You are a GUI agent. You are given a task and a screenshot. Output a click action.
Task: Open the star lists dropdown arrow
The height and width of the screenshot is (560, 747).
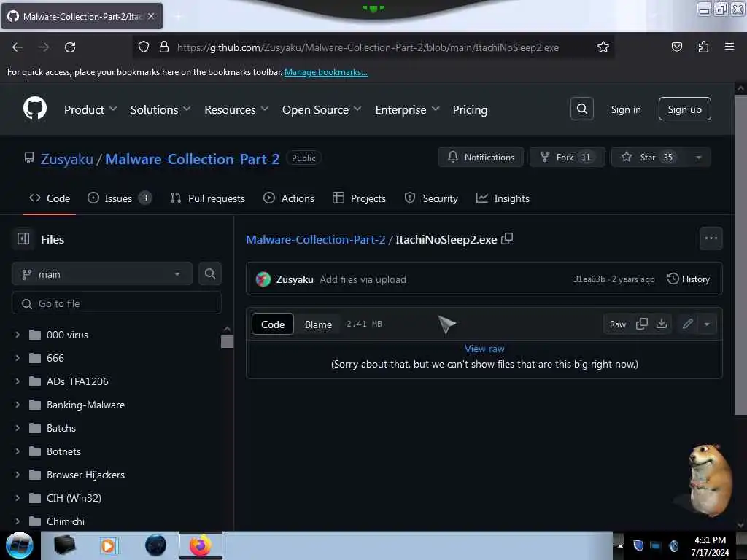[x=698, y=157]
